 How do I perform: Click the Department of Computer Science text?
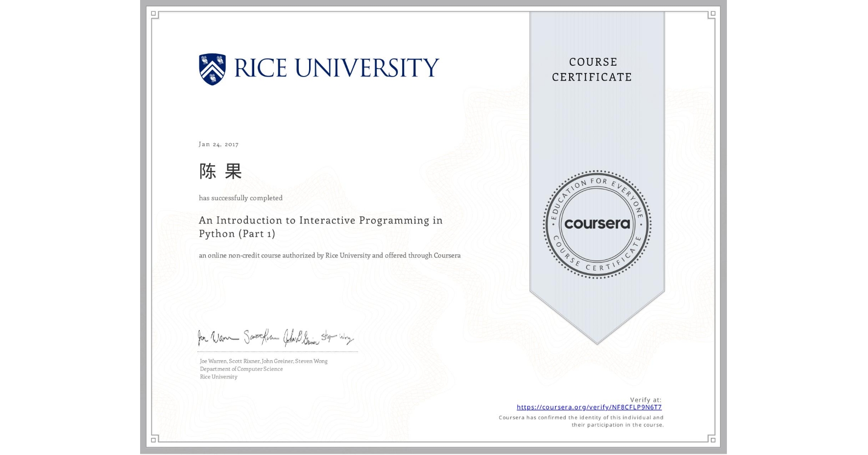(241, 369)
